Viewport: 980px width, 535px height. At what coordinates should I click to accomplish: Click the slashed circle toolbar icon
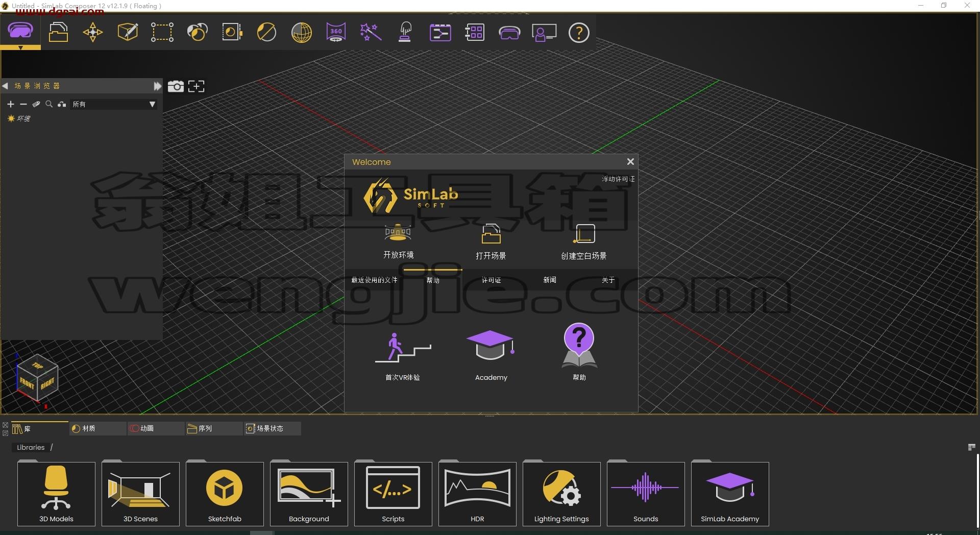(x=266, y=32)
